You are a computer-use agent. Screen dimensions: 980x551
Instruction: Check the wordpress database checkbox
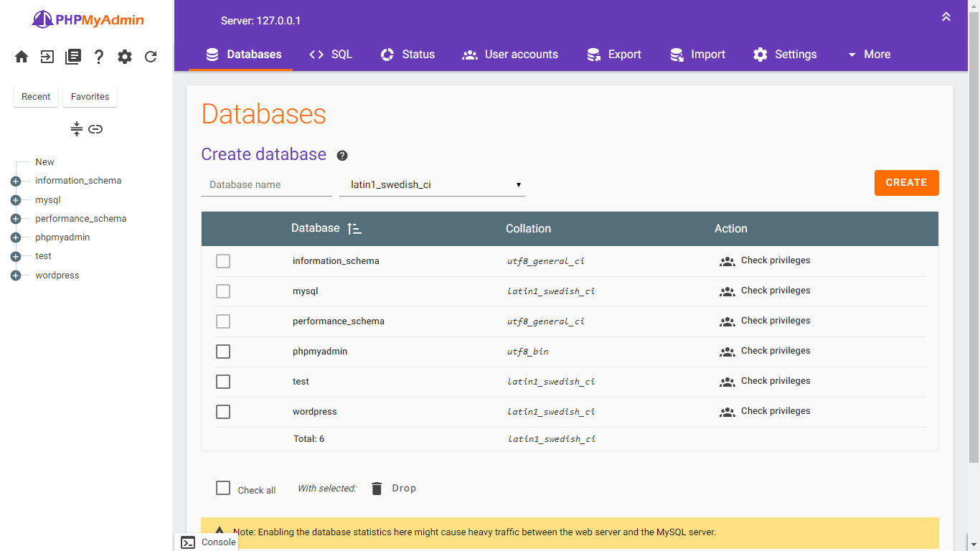coord(223,412)
